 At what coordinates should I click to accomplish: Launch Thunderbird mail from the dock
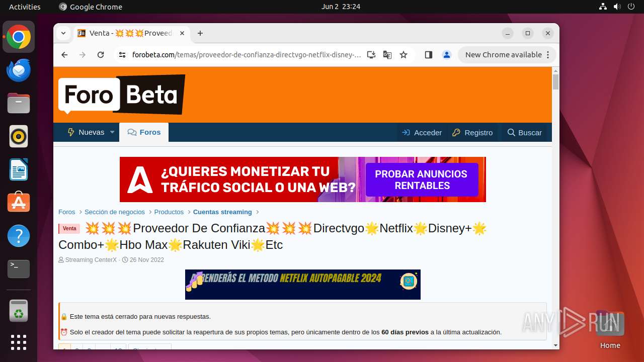19,70
